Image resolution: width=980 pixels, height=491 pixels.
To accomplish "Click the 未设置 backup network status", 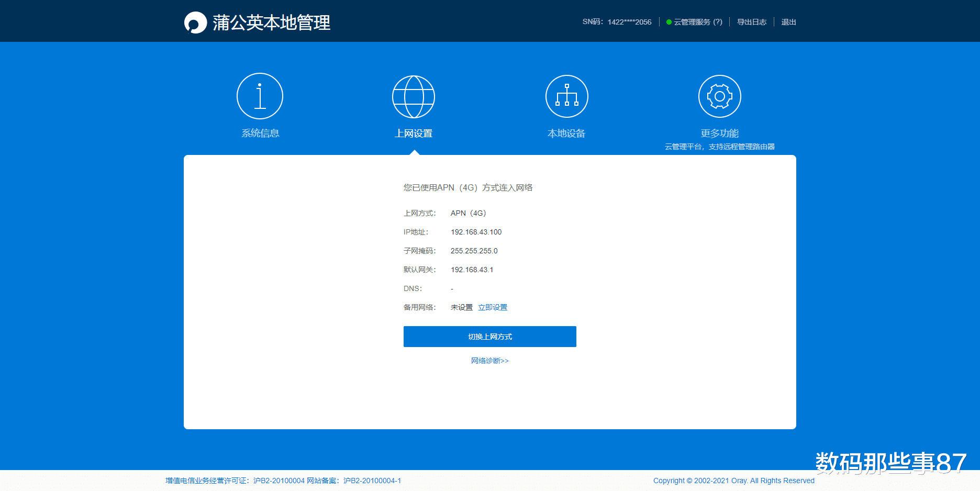I will pyautogui.click(x=462, y=307).
